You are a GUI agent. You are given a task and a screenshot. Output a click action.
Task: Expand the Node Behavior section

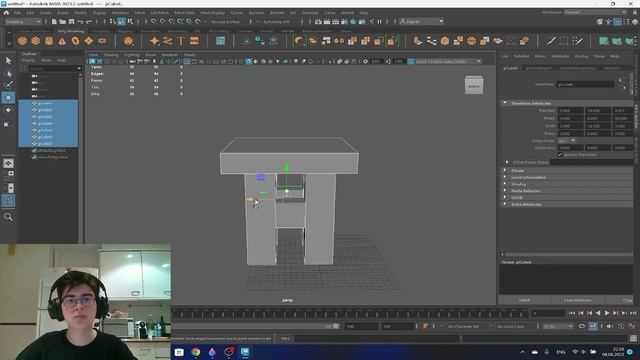505,191
